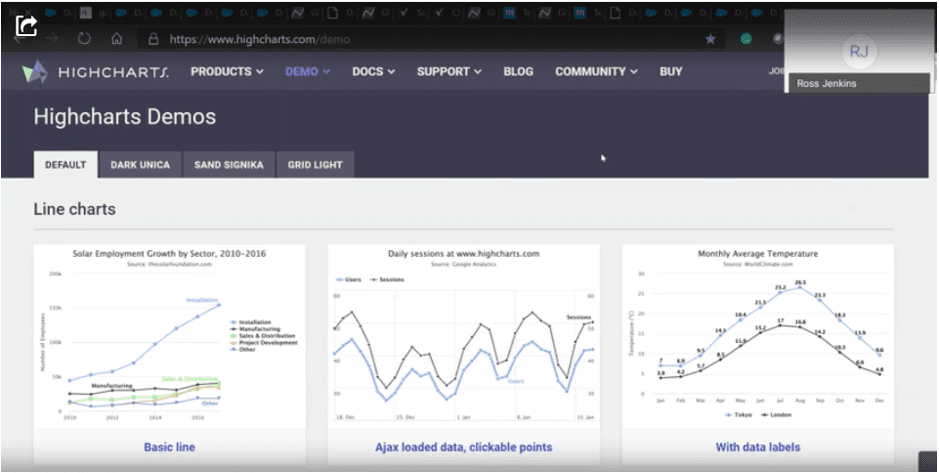Toggle the Installation series in the legend
939x473 pixels.
(251, 322)
